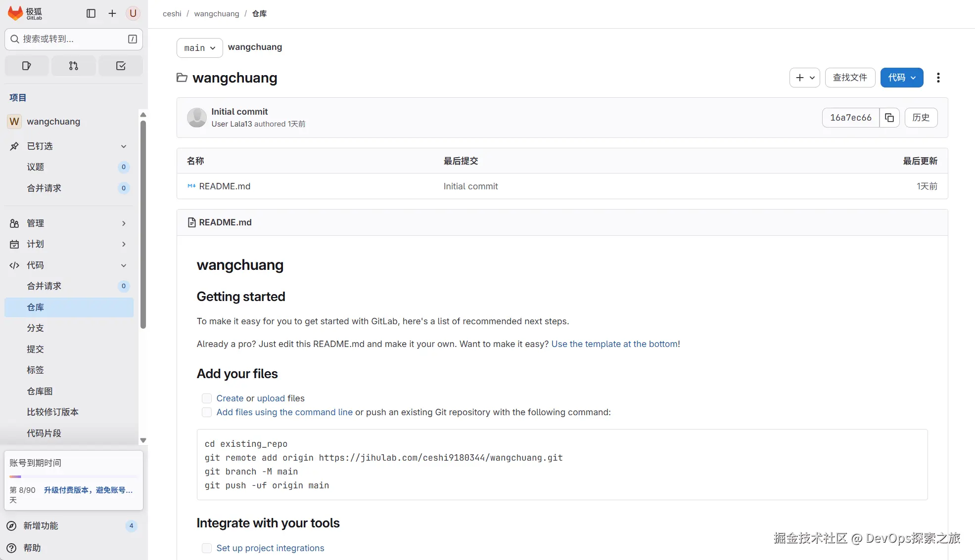
Task: Copy commit SHA with the copy icon
Action: click(889, 118)
